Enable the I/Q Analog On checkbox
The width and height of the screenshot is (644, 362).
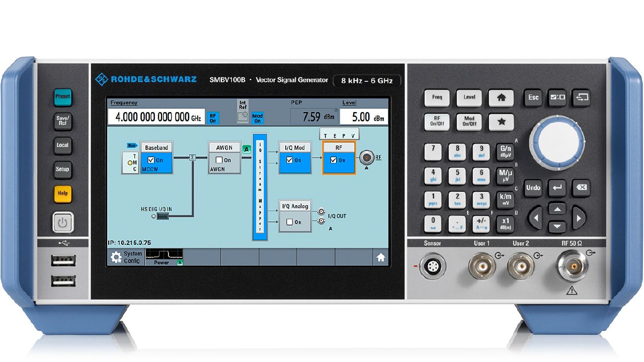(289, 222)
